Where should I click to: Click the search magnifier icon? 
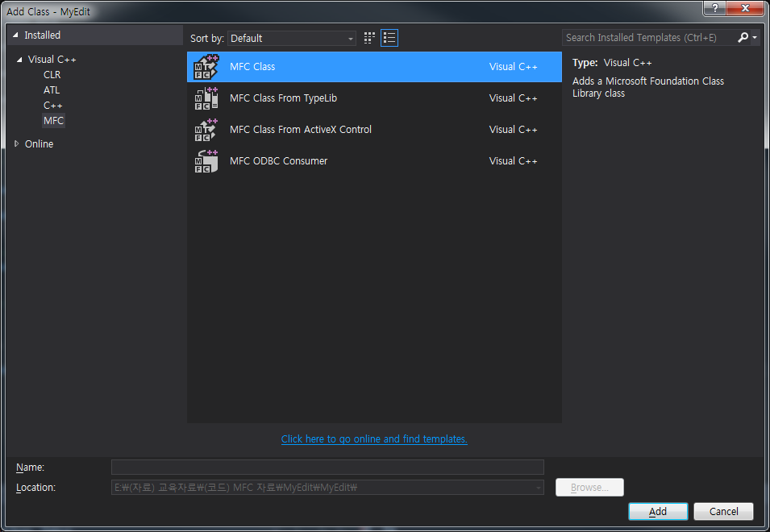click(743, 37)
